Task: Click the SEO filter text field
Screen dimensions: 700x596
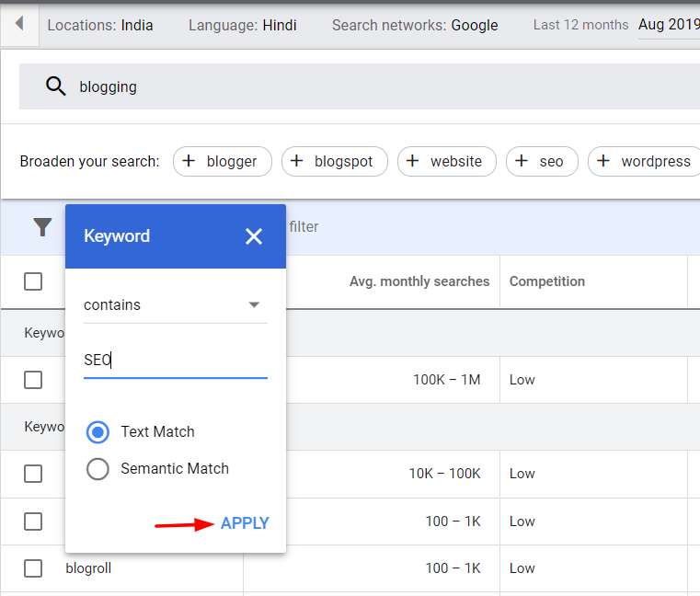Action: coord(176,361)
